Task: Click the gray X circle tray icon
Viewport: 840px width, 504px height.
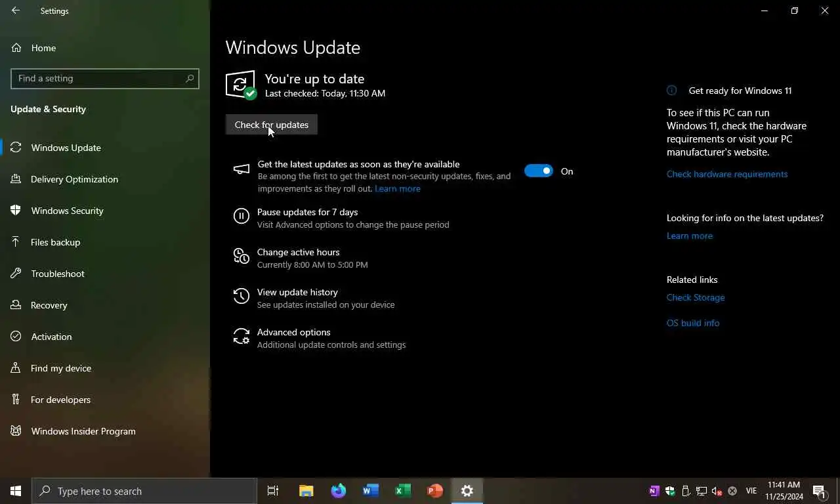Action: tap(732, 491)
